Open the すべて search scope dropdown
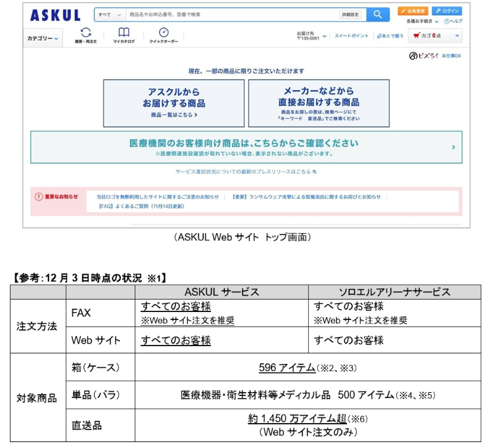Viewport: 487px width, 448px height. [x=109, y=14]
